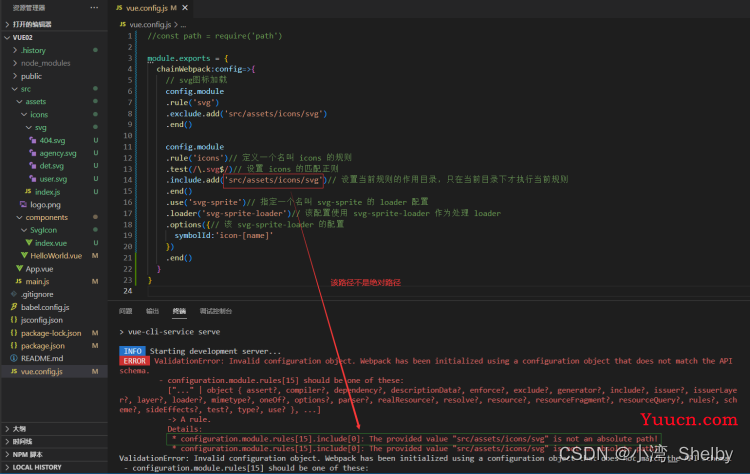Open agency.svg in the explorer
Image resolution: width=750 pixels, height=474 pixels.
click(x=58, y=153)
